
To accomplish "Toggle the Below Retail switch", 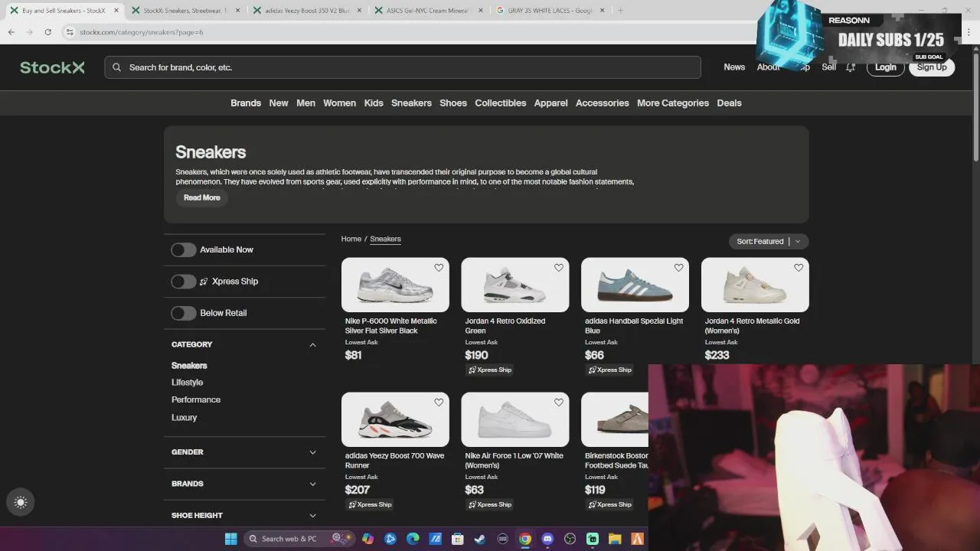I will (184, 313).
